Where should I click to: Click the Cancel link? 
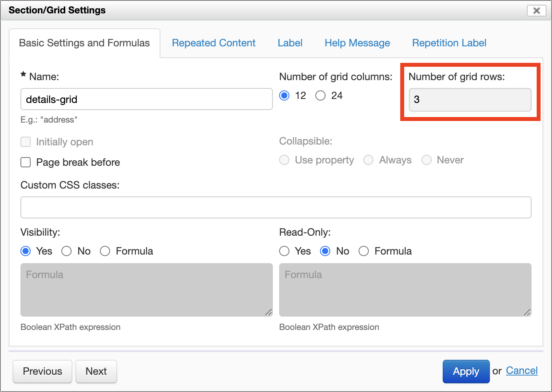point(521,370)
